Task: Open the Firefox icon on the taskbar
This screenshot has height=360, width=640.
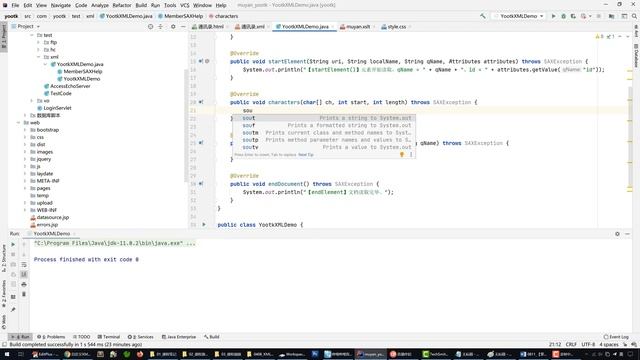Action: (140, 354)
